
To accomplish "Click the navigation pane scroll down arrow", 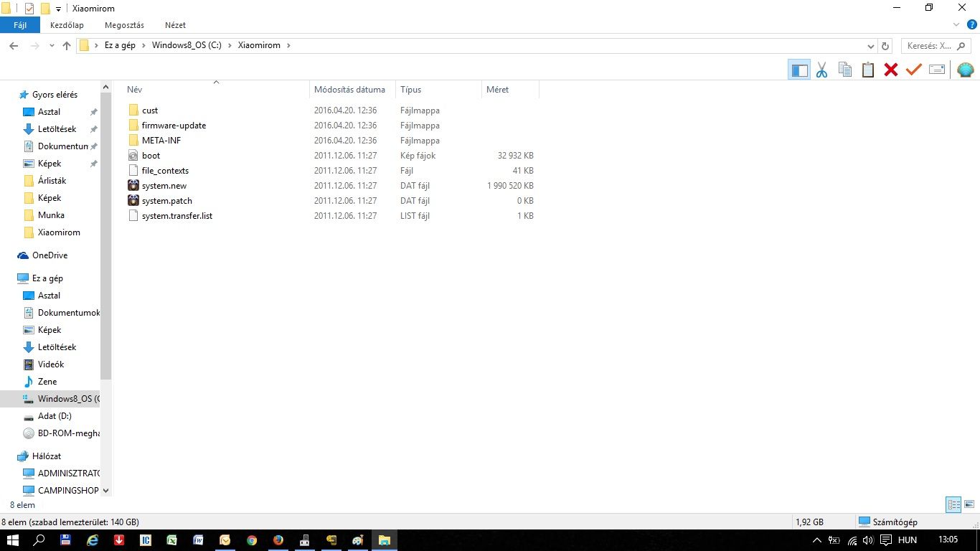I will (106, 491).
